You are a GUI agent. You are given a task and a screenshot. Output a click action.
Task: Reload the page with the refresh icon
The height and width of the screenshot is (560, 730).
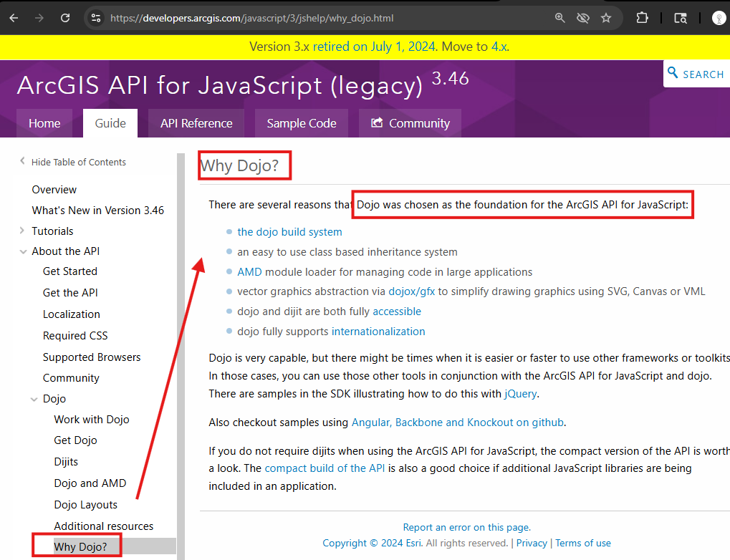[65, 18]
